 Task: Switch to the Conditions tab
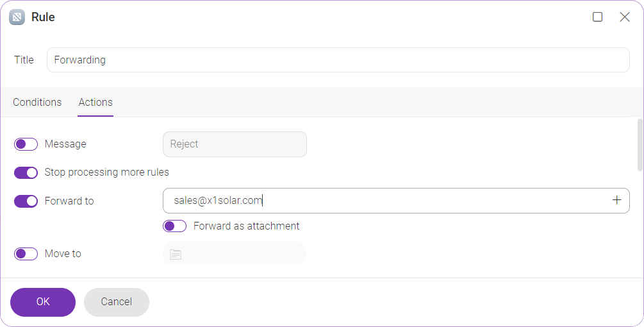click(x=37, y=103)
